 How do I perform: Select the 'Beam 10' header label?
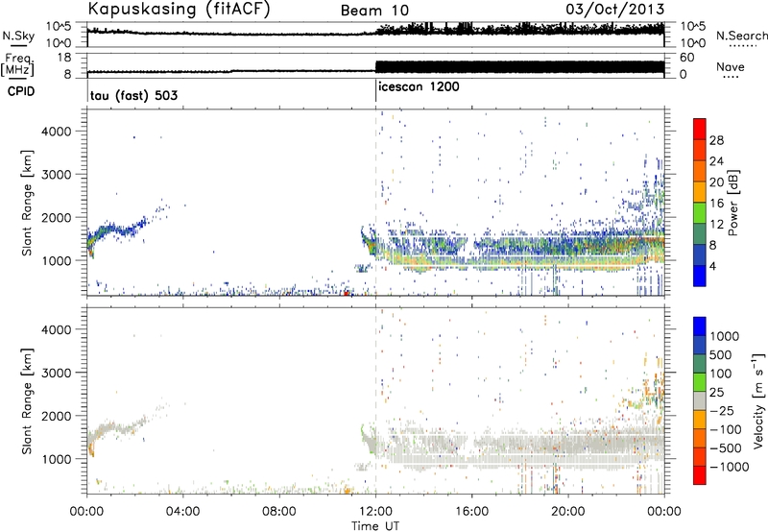tap(374, 11)
